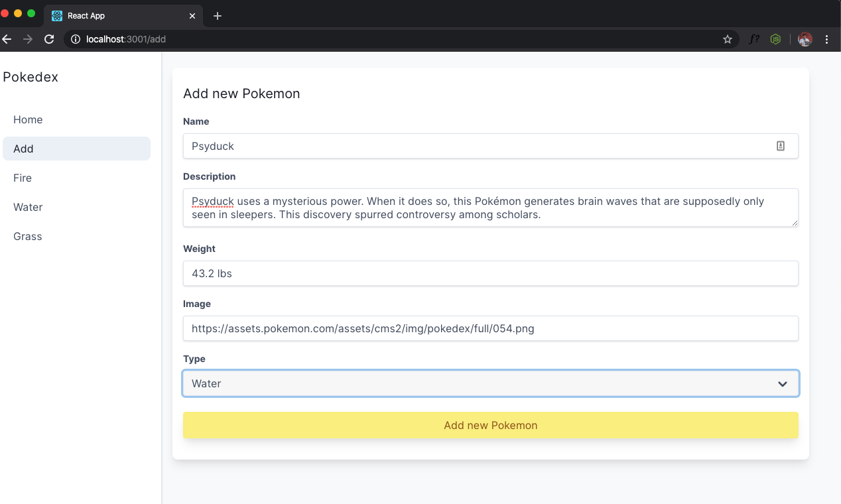Click into the Description text area

coord(491,208)
